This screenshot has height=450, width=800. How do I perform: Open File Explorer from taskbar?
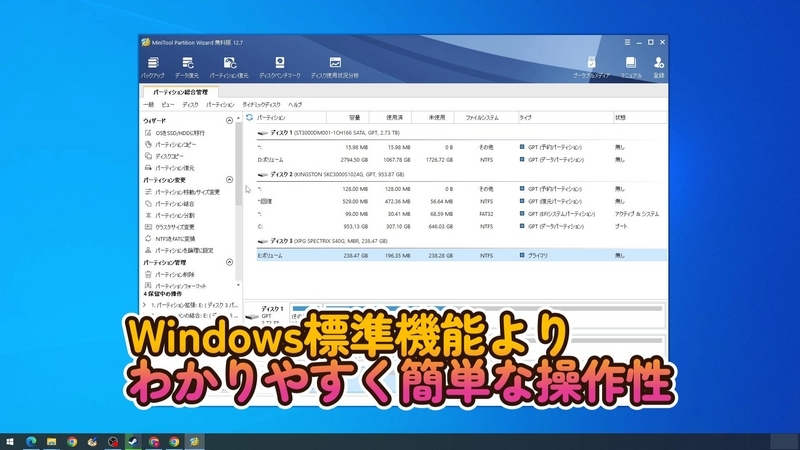click(x=52, y=441)
